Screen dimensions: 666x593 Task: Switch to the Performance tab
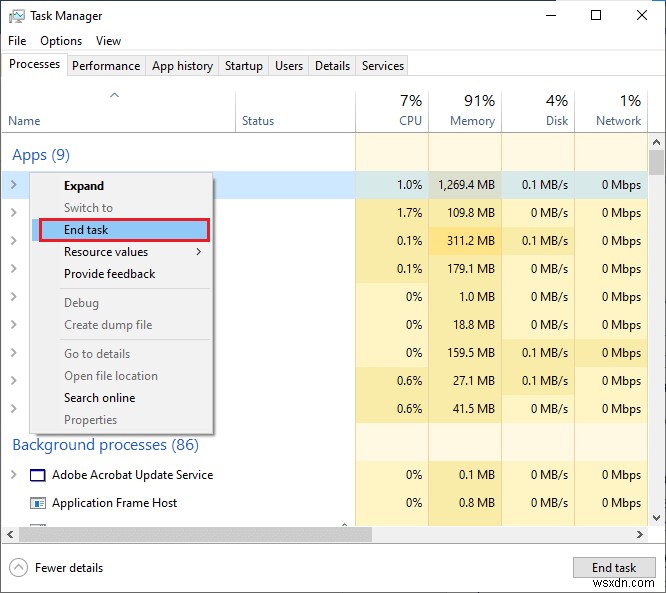tap(106, 66)
